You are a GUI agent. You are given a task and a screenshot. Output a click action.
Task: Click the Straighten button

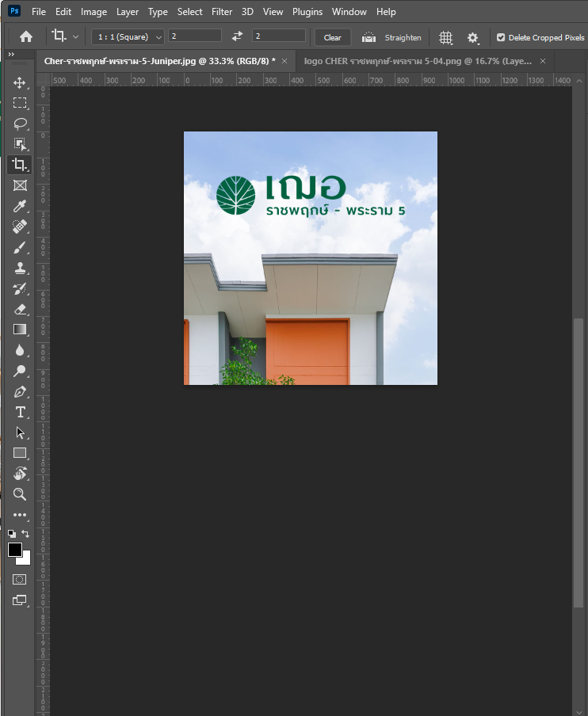point(392,37)
